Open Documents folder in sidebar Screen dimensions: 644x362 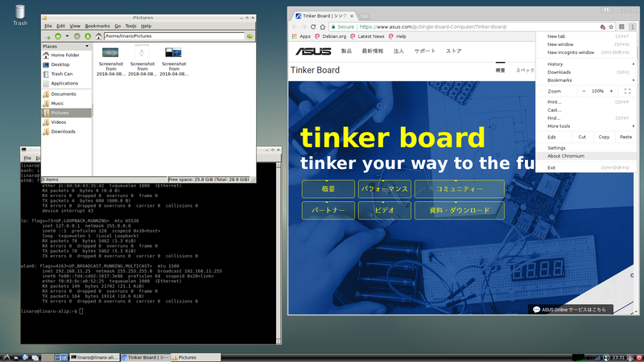pyautogui.click(x=66, y=94)
